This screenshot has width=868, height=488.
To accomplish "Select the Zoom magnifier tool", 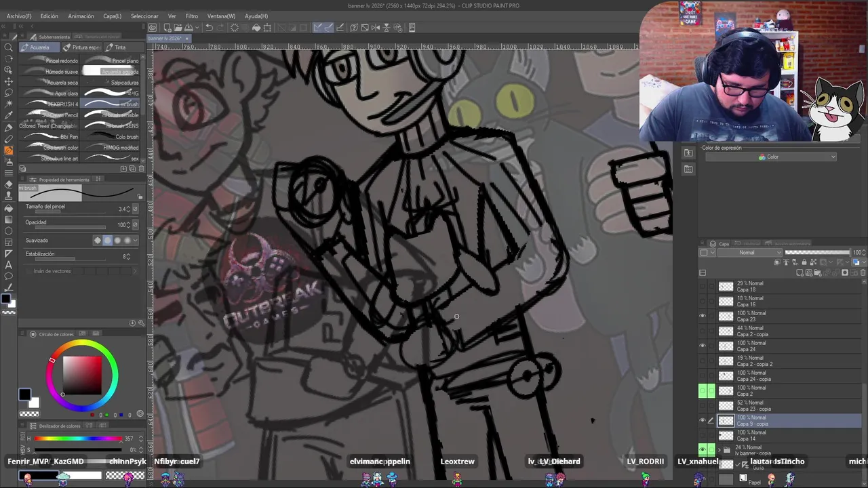I will pyautogui.click(x=9, y=47).
